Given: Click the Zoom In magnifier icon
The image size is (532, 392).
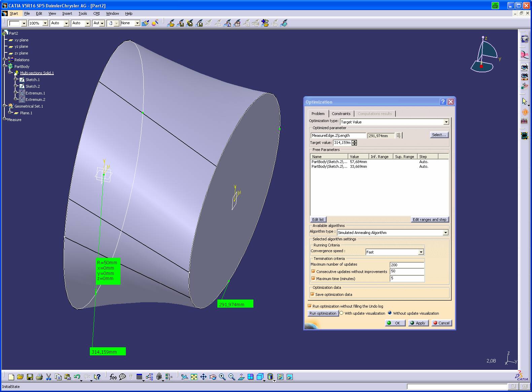Looking at the screenshot, I should 222,377.
